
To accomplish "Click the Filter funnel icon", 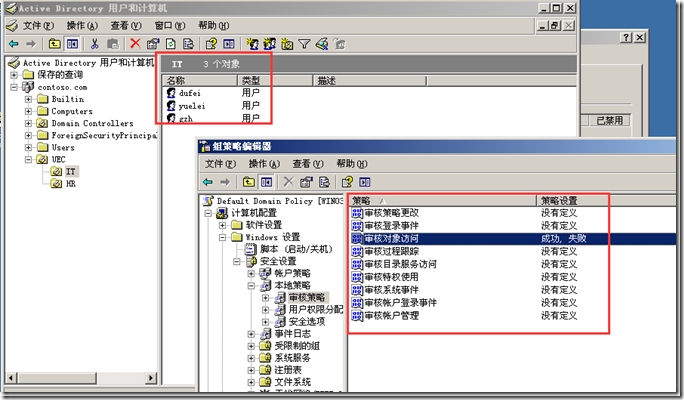I will click(x=304, y=44).
